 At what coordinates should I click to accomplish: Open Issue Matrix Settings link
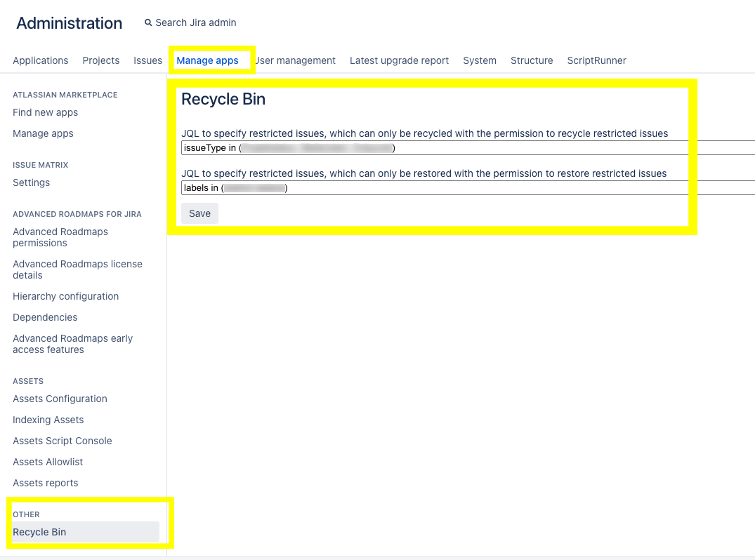[32, 182]
